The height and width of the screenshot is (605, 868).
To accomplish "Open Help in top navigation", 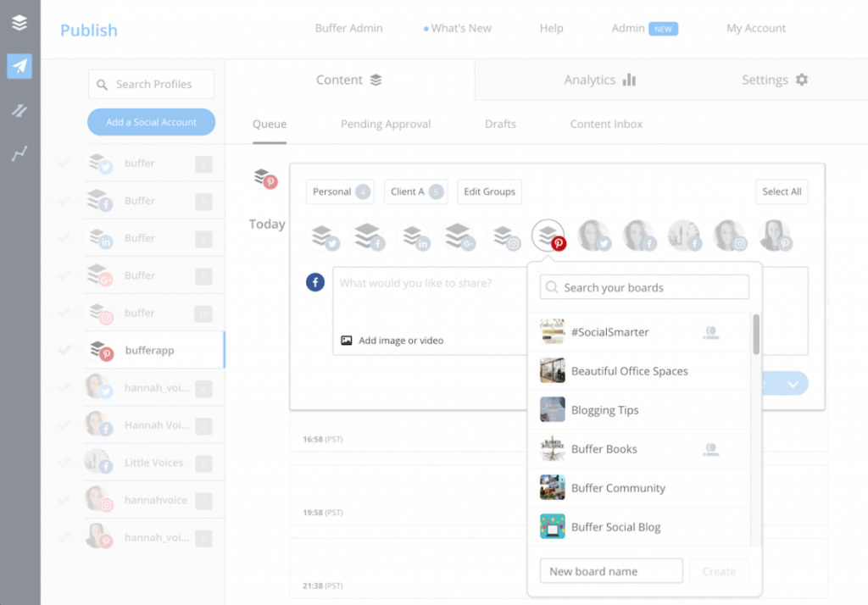I will tap(551, 28).
